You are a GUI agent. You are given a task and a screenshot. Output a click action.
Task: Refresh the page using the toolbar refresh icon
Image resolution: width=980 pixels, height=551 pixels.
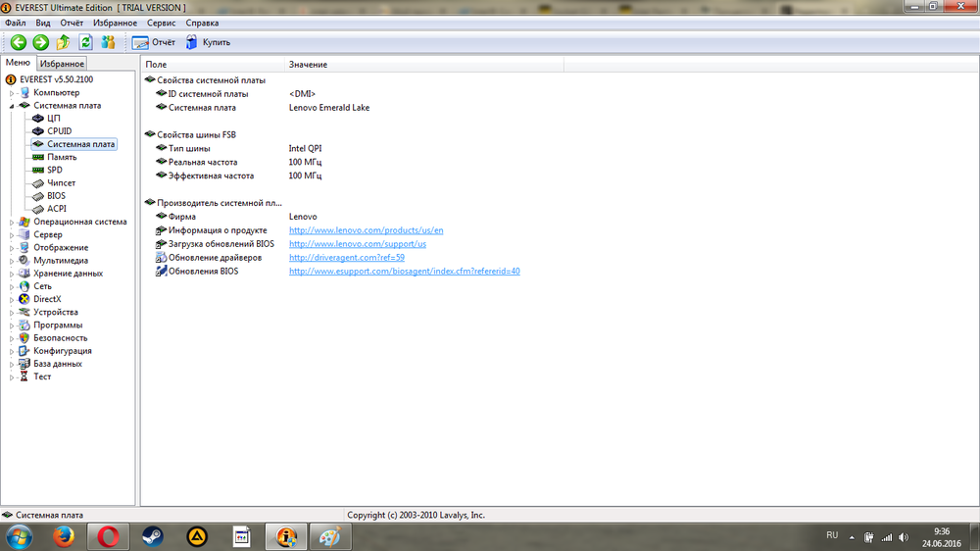(x=85, y=42)
